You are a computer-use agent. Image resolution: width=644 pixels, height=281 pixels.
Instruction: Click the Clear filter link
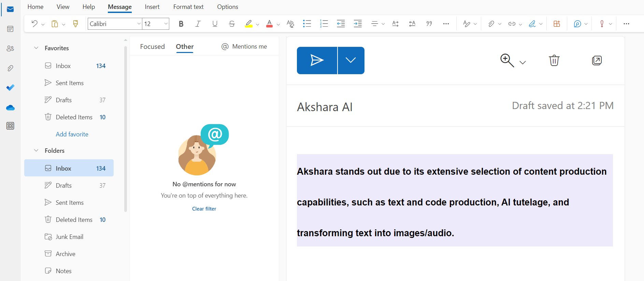[204, 209]
